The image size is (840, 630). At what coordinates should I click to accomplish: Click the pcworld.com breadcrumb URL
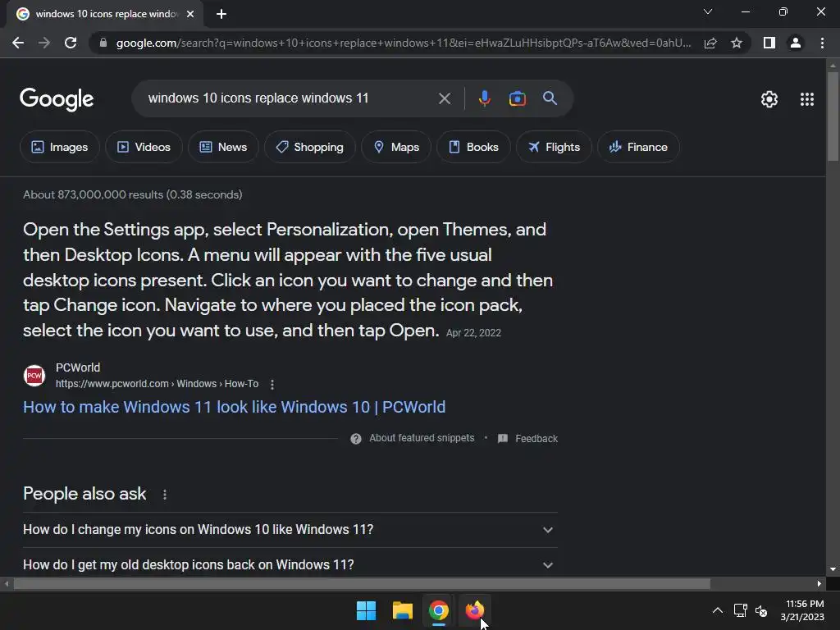tap(157, 384)
